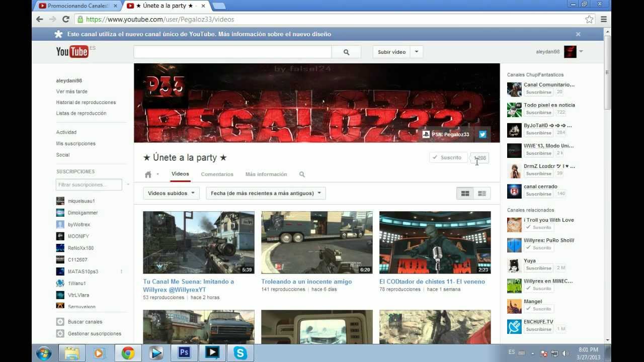Open the Comentarios tab

[x=217, y=174]
